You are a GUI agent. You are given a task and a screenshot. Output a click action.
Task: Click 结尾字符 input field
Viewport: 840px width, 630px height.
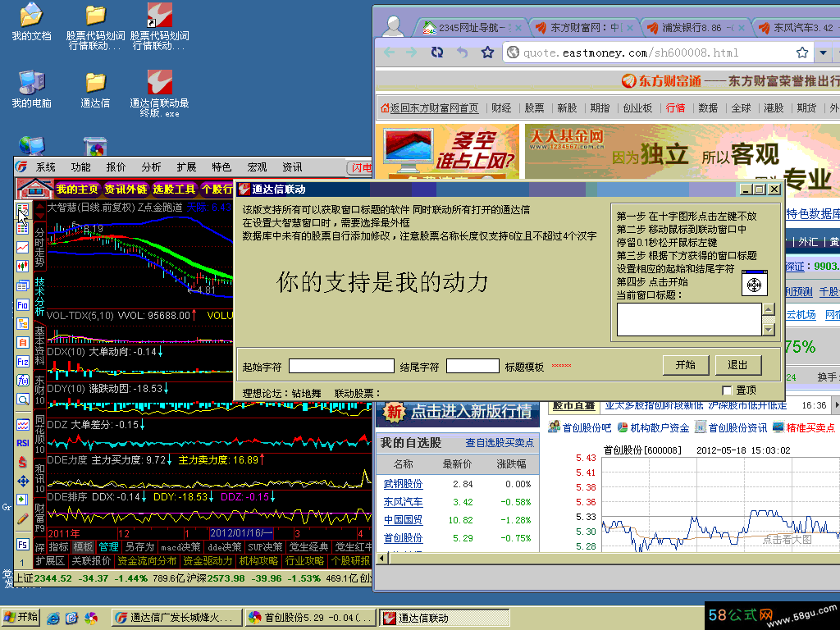coord(472,366)
